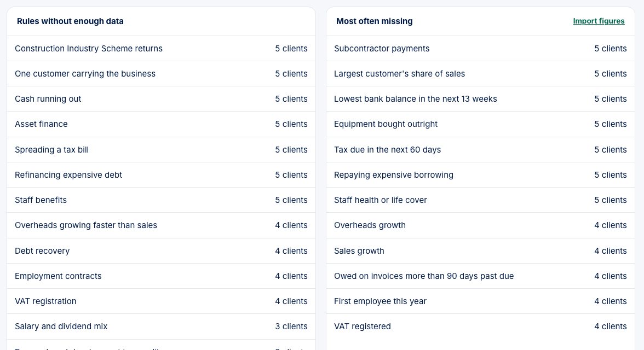Click the Equipment bought outright row
Image resolution: width=644 pixels, height=350 pixels.
coord(480,124)
